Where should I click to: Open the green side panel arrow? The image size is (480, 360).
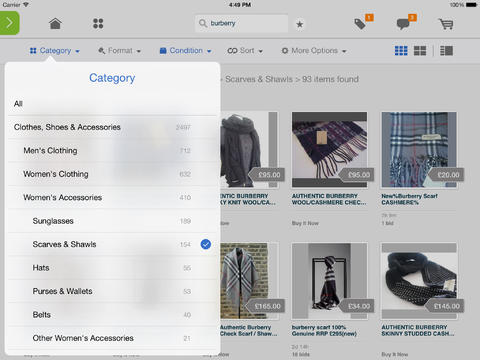[9, 23]
